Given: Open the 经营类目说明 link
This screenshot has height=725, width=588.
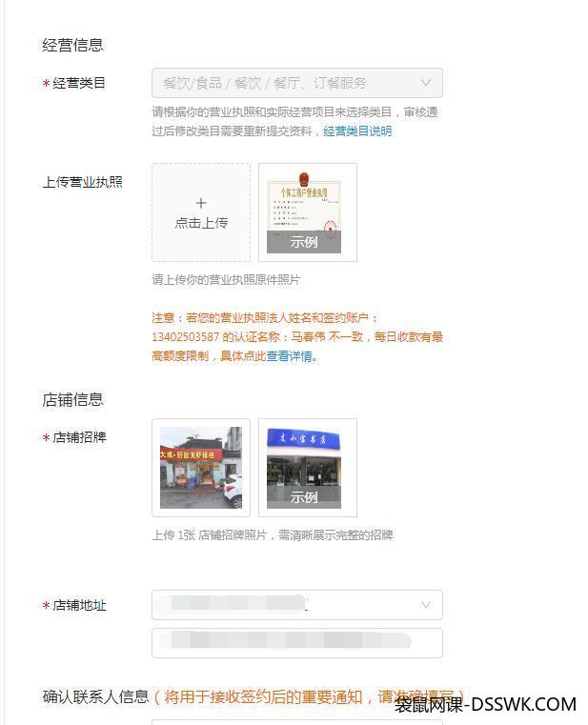Looking at the screenshot, I should point(357,131).
